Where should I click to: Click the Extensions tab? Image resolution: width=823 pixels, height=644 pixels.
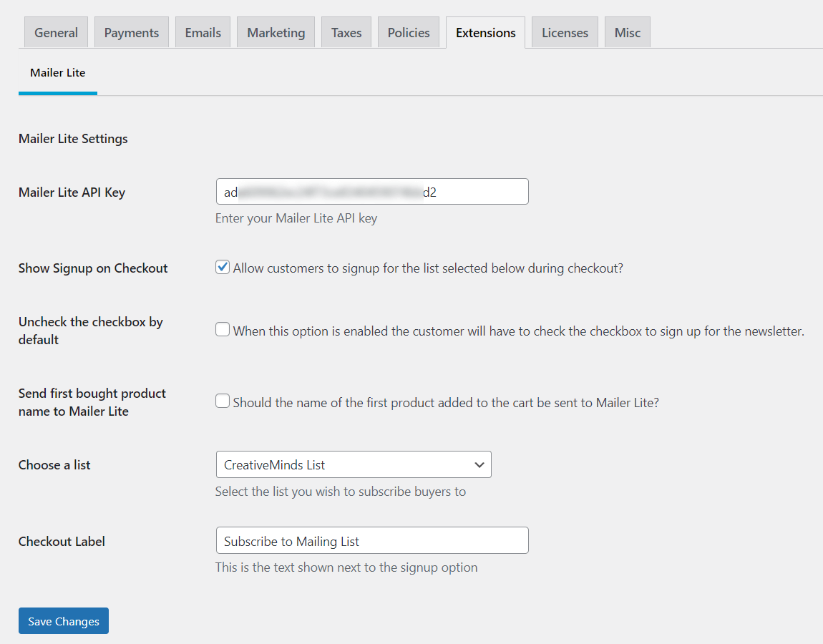pyautogui.click(x=485, y=33)
